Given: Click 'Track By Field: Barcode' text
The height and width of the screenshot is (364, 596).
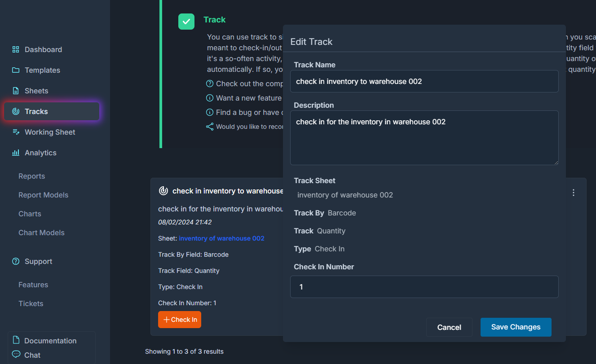Looking at the screenshot, I should (x=193, y=254).
